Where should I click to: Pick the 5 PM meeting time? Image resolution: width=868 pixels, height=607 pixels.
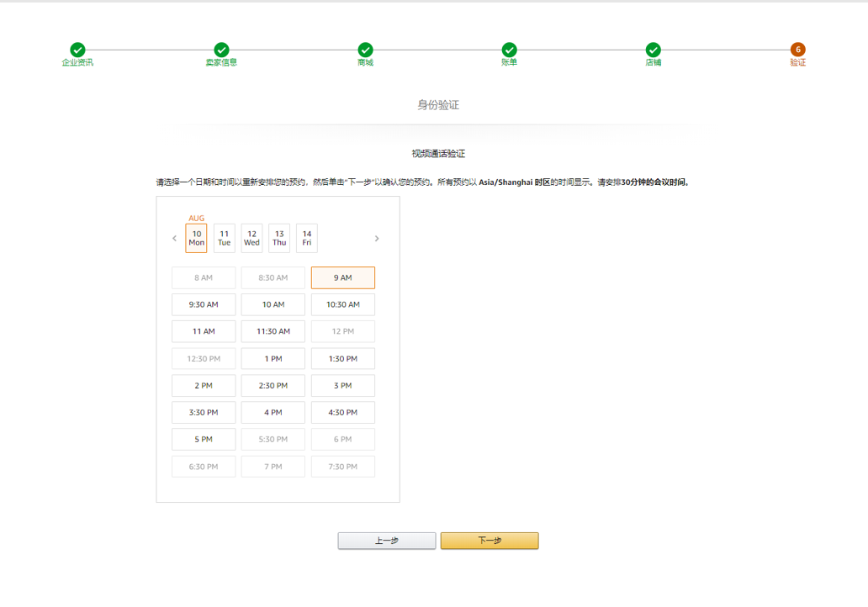click(204, 439)
